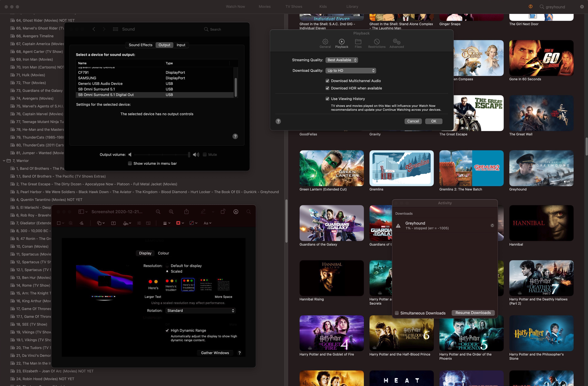Viewport: 588px width, 386px height.
Task: Enable Simultaneous Downloads checkbox
Action: [397, 313]
